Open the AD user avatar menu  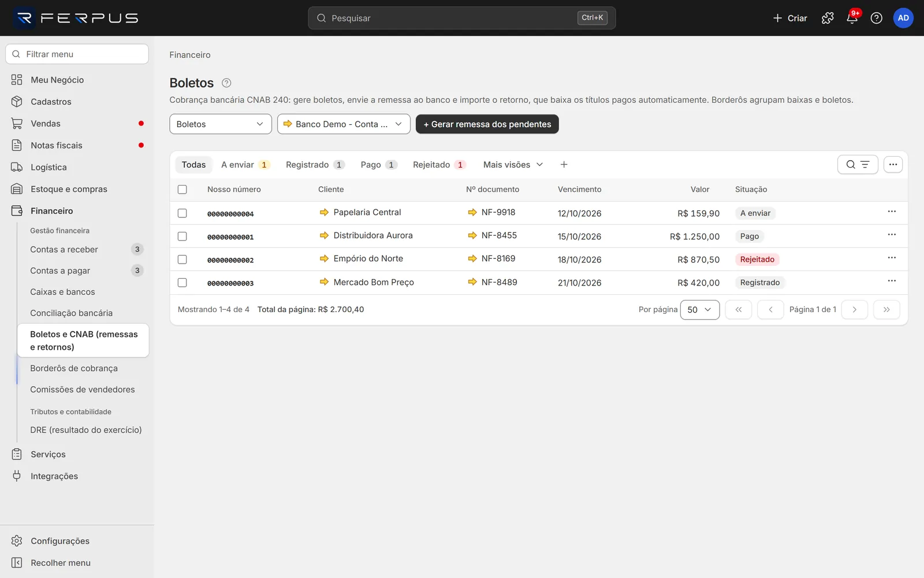click(x=903, y=18)
